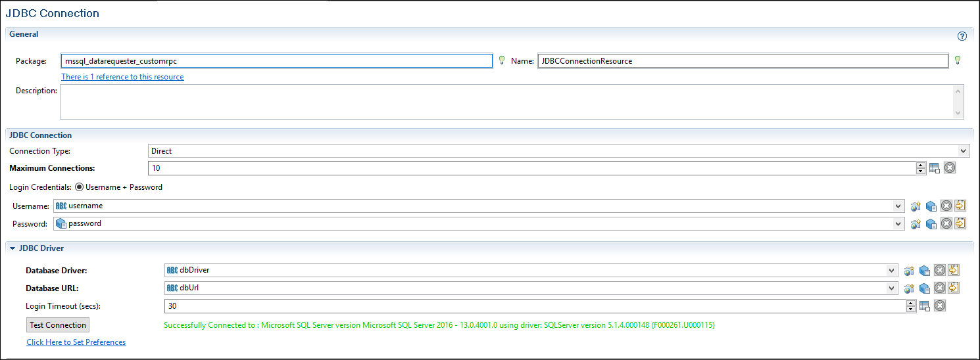Click the globe-star icon in Database URL row

[x=909, y=288]
